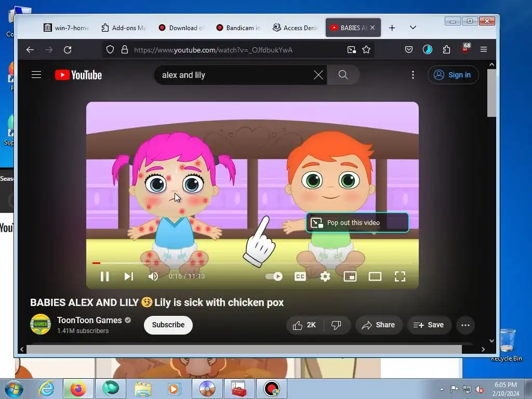
Task: Launch Internet Explorer from the taskbar
Action: 46,389
